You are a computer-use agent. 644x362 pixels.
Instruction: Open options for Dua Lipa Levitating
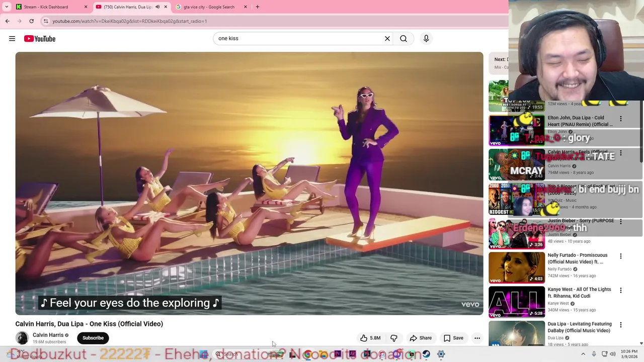click(621, 325)
